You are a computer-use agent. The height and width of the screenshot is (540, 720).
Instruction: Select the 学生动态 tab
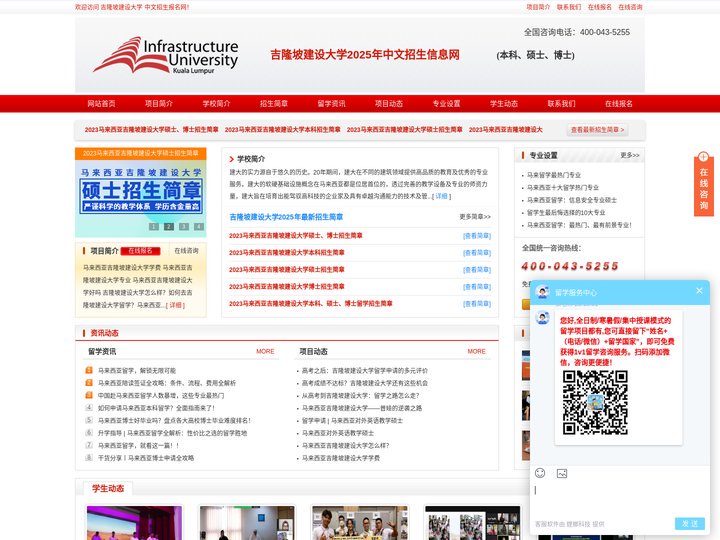tap(108, 488)
